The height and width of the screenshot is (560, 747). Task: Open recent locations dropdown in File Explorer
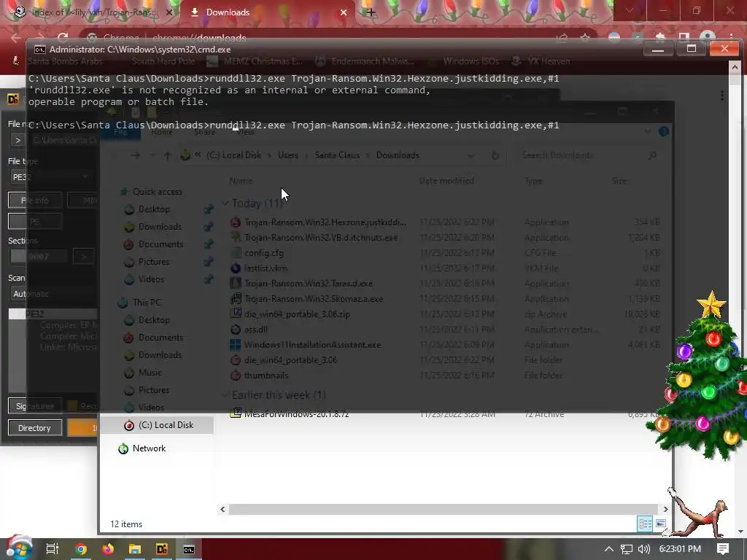[x=152, y=155]
